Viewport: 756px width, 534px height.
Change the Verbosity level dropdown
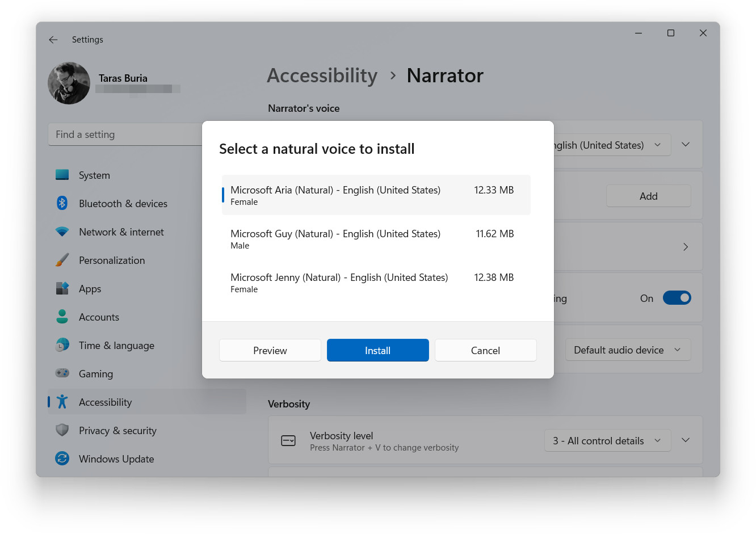click(607, 440)
